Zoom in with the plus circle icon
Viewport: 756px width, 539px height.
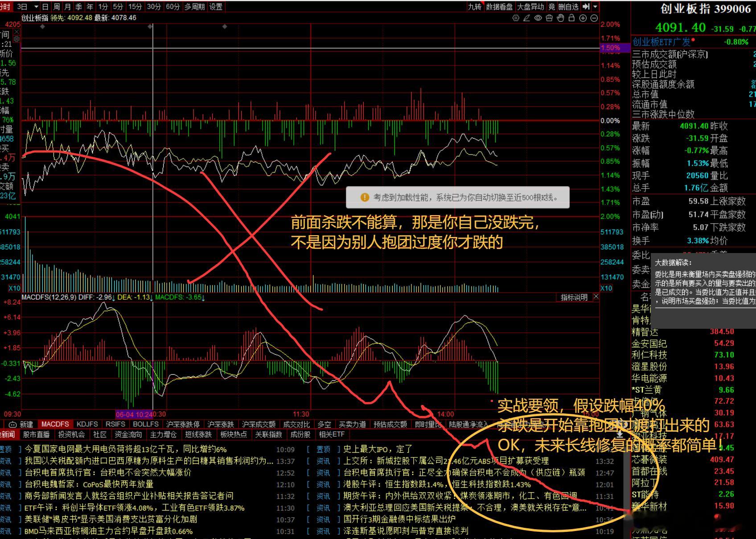pos(583,18)
